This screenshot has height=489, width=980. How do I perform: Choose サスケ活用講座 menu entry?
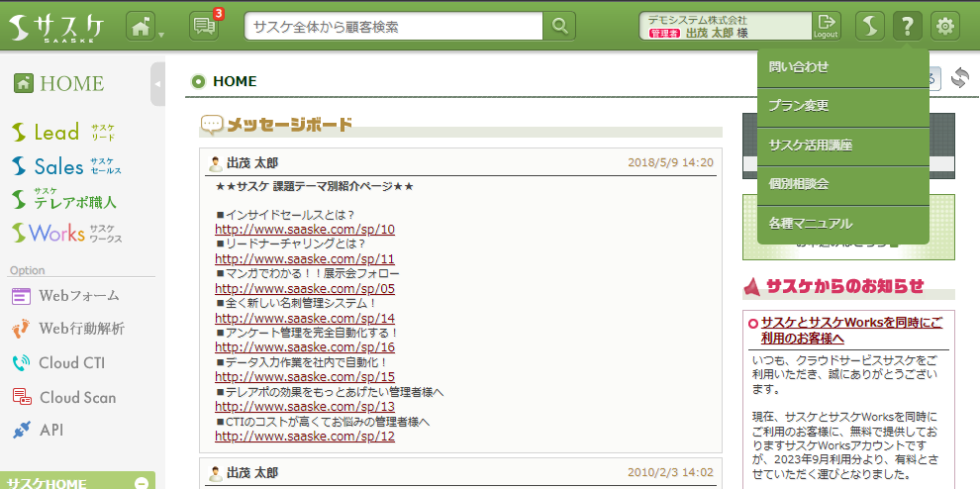[810, 146]
